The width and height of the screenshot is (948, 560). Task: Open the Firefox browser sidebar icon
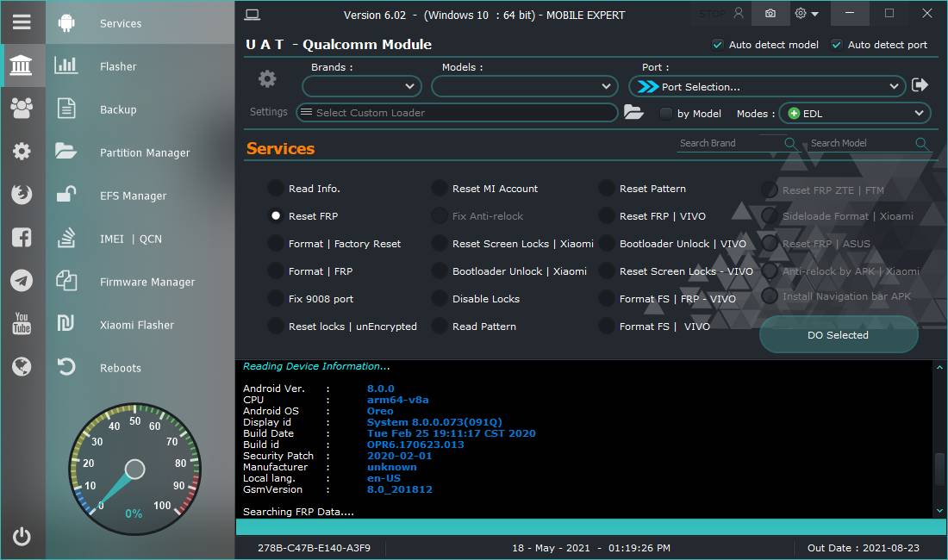(x=22, y=194)
